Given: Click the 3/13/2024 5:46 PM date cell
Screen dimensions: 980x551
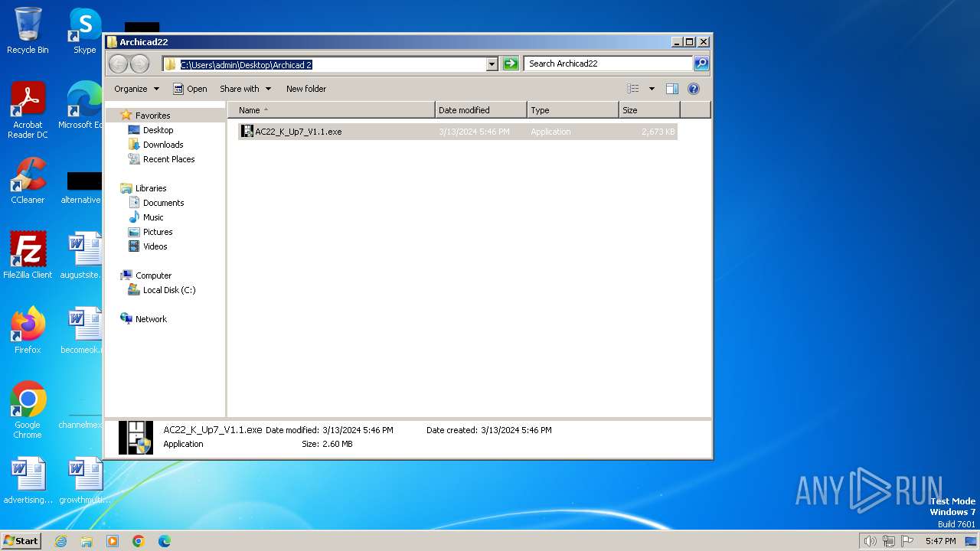Looking at the screenshot, I should 474,132.
